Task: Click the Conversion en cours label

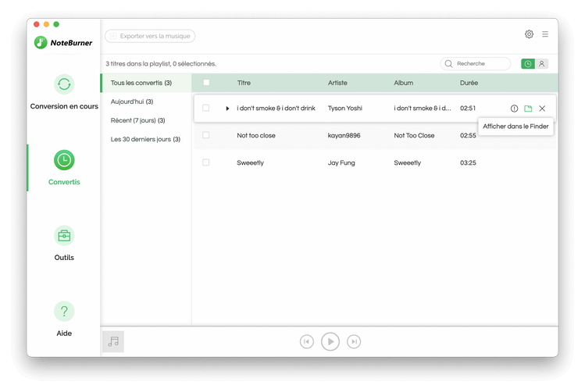Action: tap(64, 106)
